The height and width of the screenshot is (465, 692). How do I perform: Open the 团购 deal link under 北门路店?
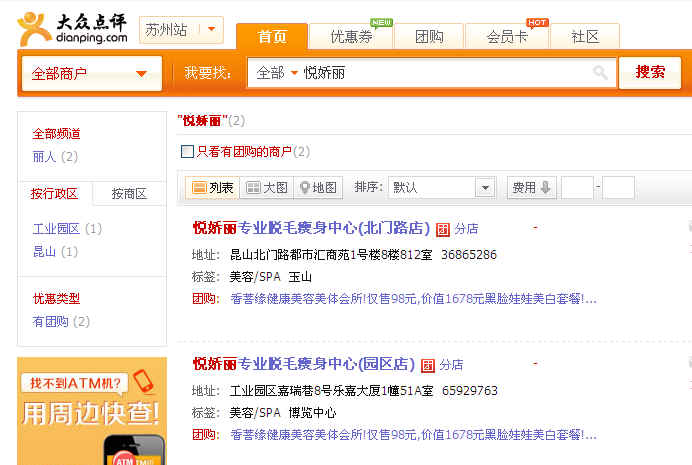(414, 299)
